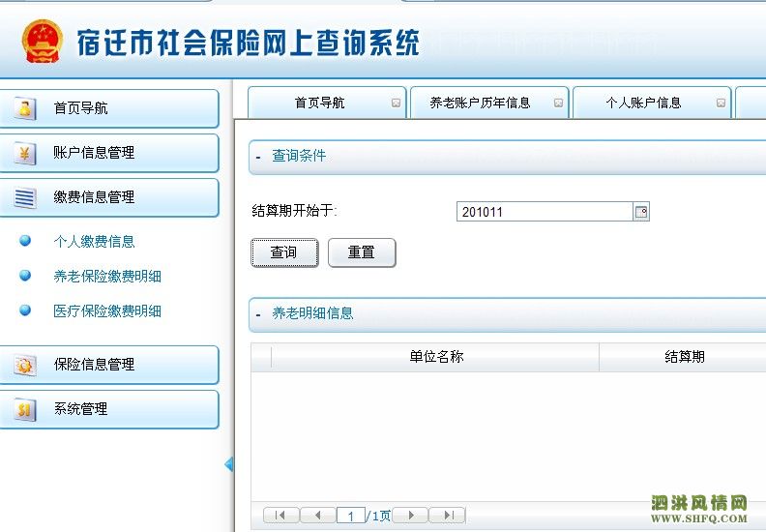766x532 pixels.
Task: Go to the first page of results
Action: [x=280, y=515]
